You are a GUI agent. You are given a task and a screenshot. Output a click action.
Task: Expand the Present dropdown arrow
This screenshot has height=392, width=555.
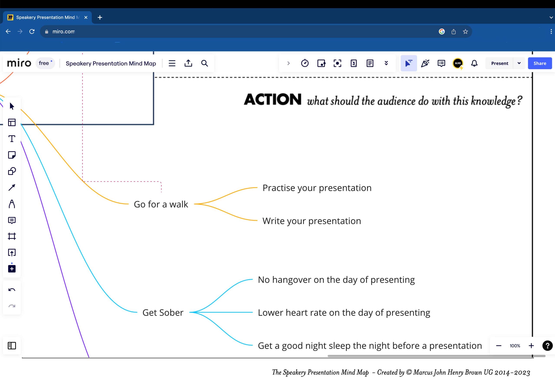[519, 63]
